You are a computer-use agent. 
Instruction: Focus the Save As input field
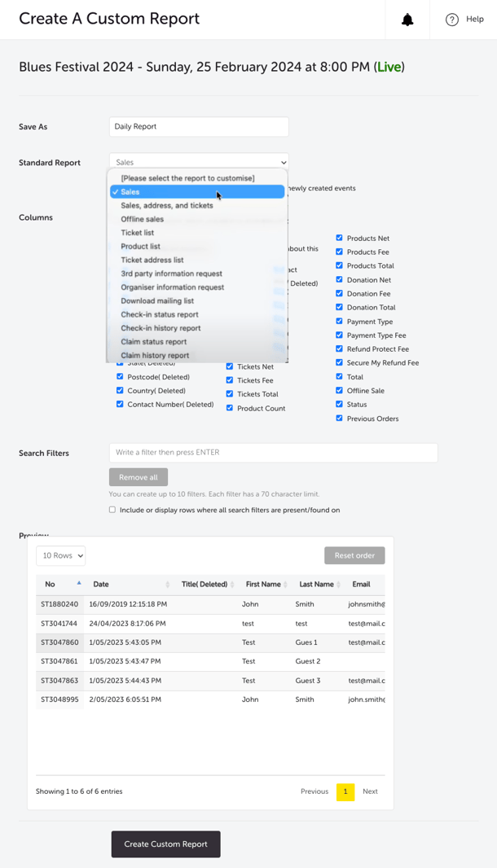[x=199, y=127]
